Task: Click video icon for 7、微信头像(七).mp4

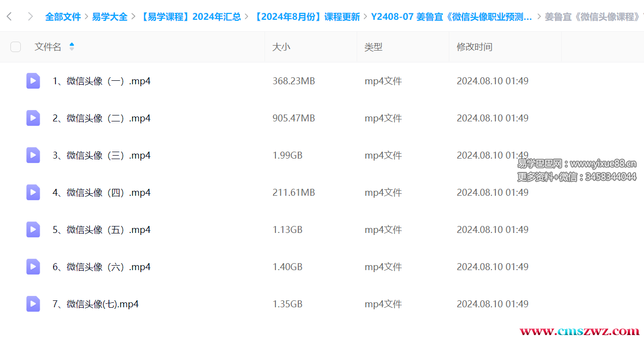Action: 33,304
